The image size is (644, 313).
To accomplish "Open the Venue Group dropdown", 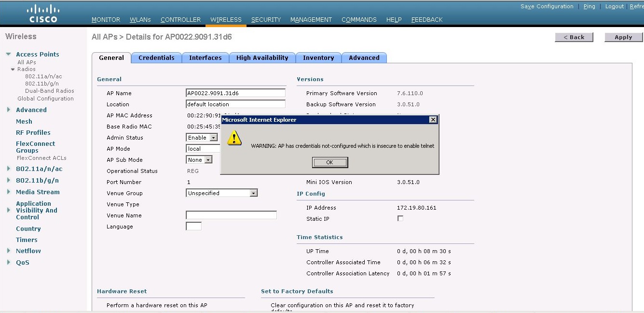I will click(253, 193).
